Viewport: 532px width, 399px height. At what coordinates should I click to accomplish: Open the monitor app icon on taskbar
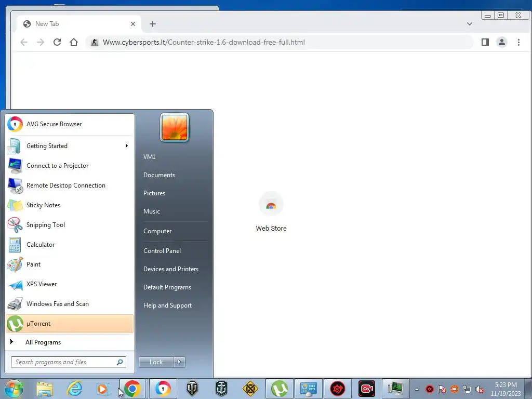[x=396, y=389]
